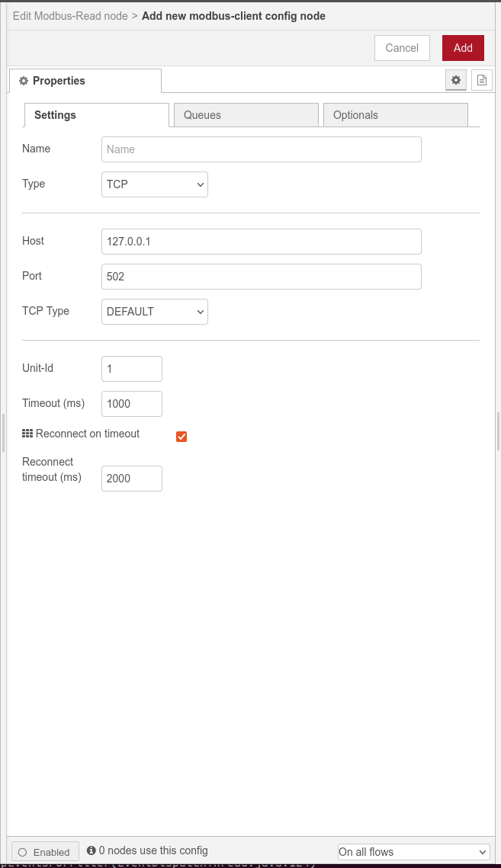
Task: Open the On all flows scope dropdown
Action: click(x=413, y=852)
